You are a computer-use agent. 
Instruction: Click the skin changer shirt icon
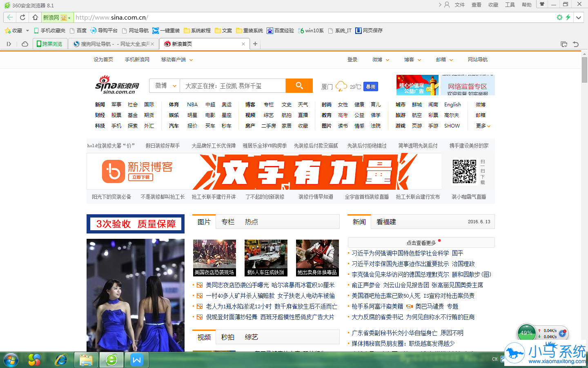[542, 4]
